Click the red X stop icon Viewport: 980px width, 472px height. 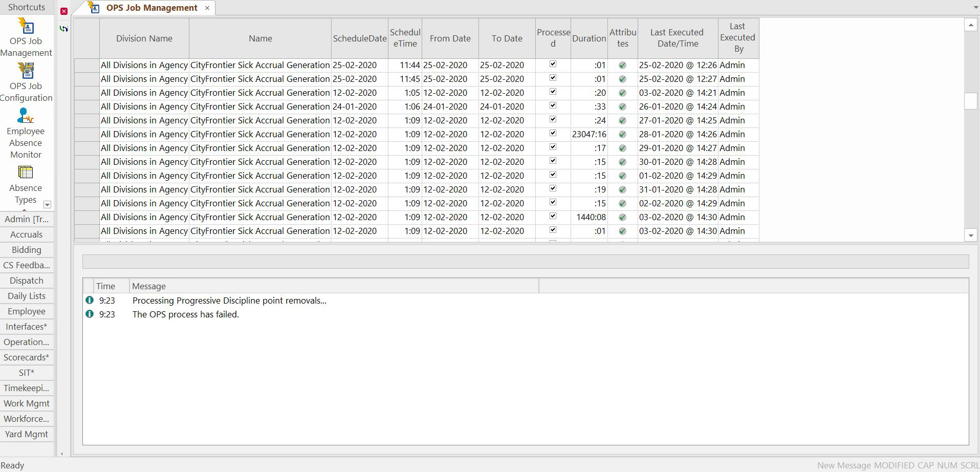click(63, 11)
